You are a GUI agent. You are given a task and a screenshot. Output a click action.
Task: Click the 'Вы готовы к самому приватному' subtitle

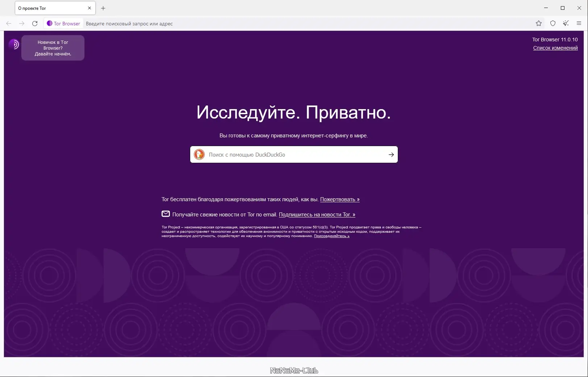tap(293, 136)
